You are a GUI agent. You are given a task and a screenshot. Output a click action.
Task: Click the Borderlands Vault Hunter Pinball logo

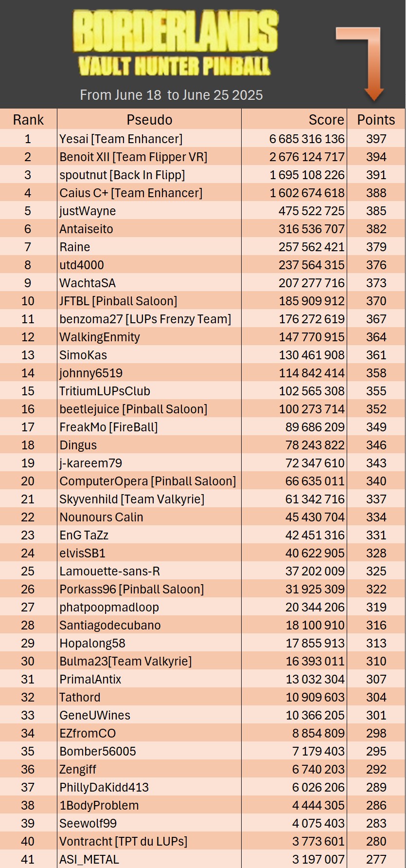(175, 44)
